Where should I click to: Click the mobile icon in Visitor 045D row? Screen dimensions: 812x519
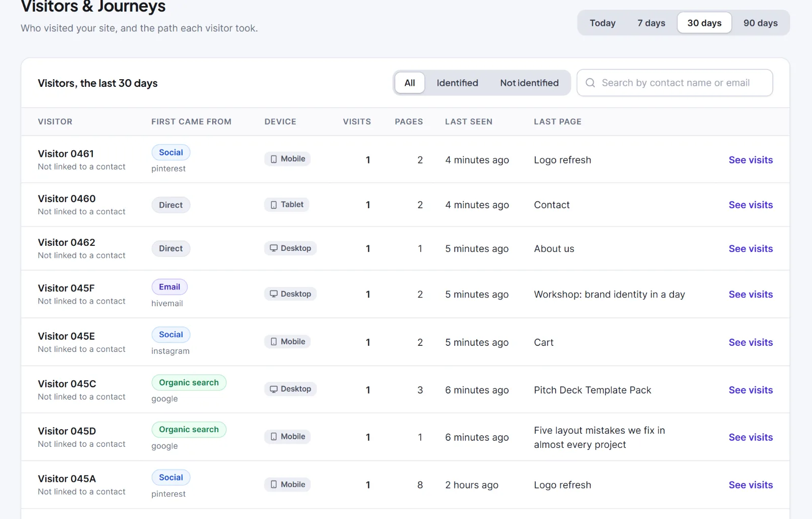click(274, 437)
